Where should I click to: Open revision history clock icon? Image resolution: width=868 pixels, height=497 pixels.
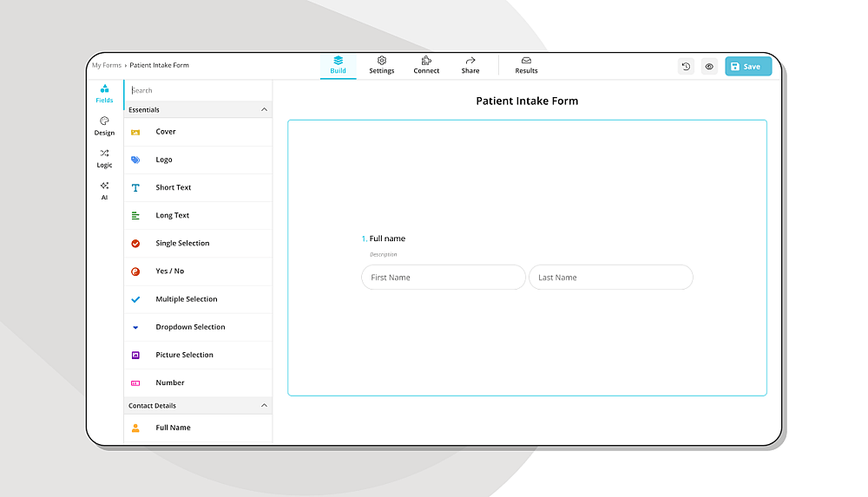tap(686, 67)
